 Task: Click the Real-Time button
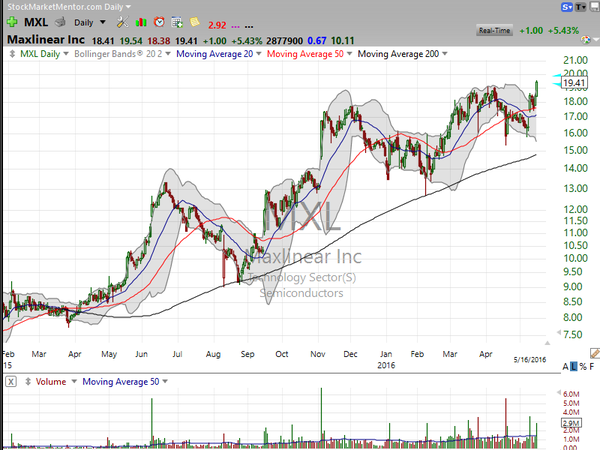pos(494,31)
